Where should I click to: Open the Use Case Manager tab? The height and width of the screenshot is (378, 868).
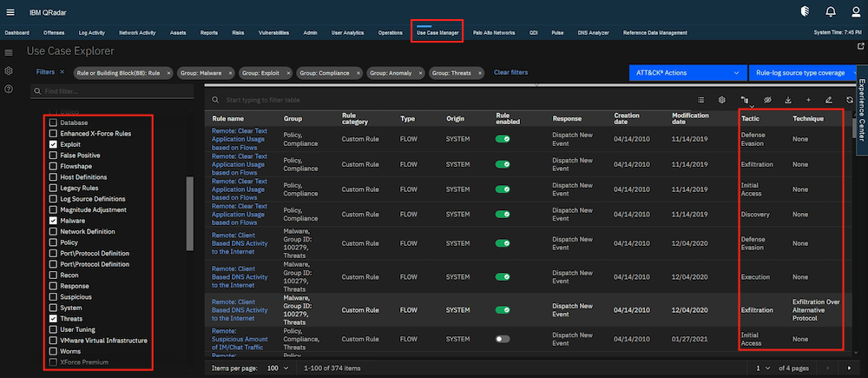[x=437, y=33]
